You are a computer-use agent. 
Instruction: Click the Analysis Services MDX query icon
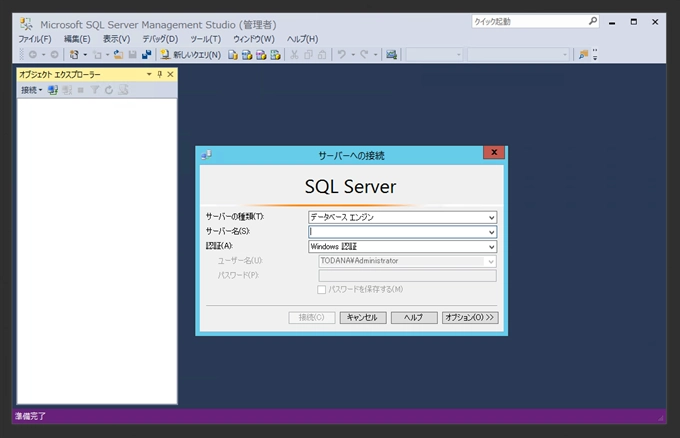247,55
